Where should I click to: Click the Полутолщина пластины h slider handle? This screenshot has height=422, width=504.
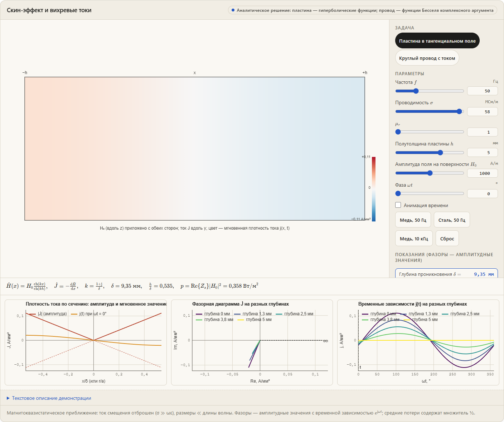(440, 153)
